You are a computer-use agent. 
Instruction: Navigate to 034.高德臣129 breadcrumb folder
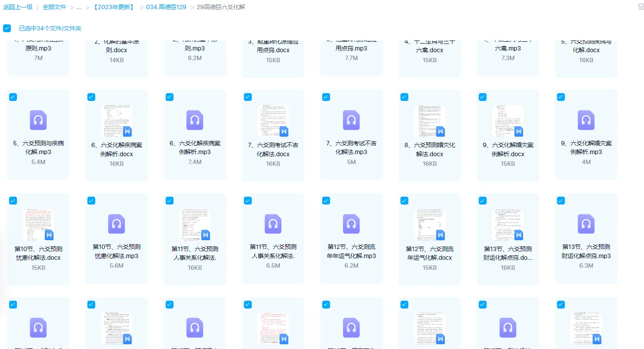point(166,7)
